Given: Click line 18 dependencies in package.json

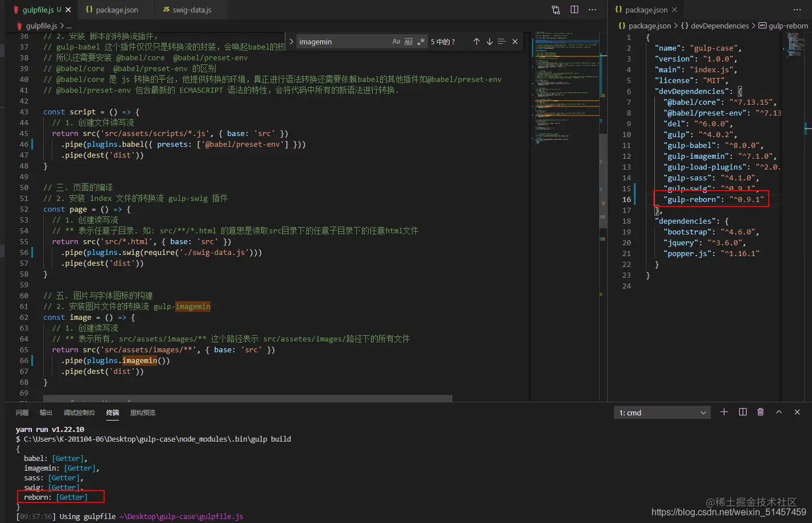Looking at the screenshot, I should coord(691,221).
